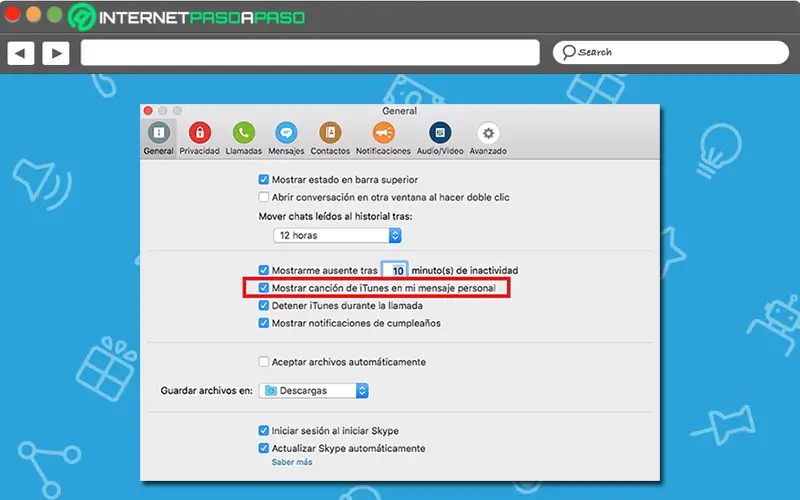Open the Notificaciones megaphone icon
Image resolution: width=800 pixels, height=500 pixels.
383,133
